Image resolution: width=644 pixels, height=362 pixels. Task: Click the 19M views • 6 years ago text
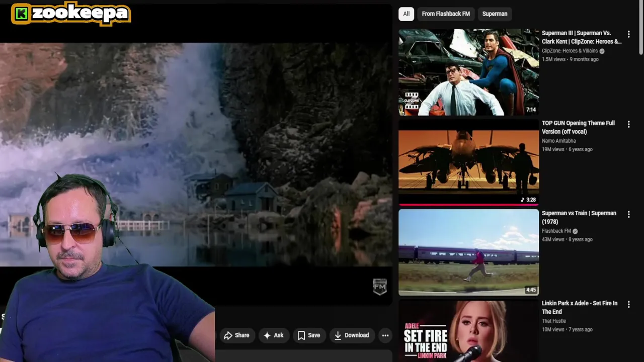(567, 149)
